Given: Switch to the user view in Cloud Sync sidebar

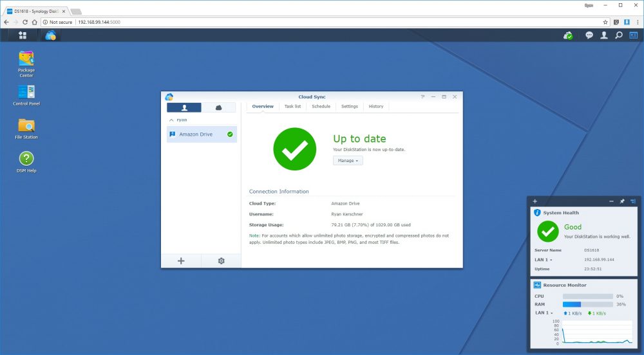Looking at the screenshot, I should (x=184, y=107).
